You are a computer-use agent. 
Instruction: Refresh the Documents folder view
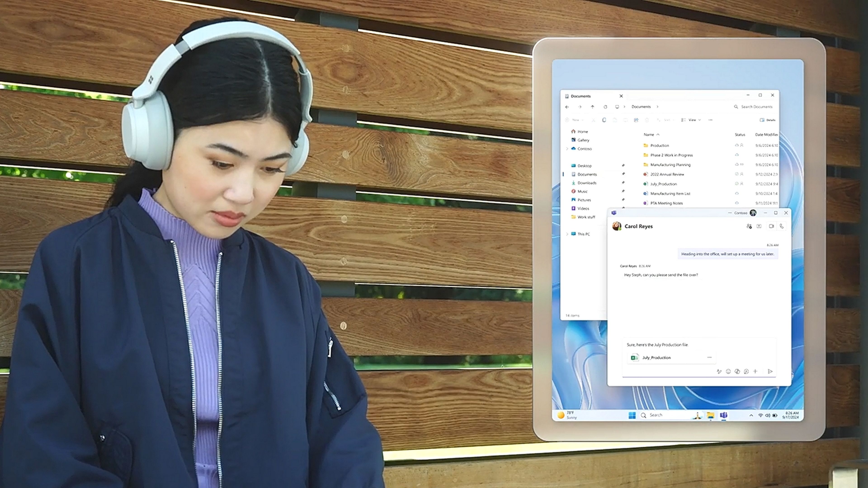(605, 107)
